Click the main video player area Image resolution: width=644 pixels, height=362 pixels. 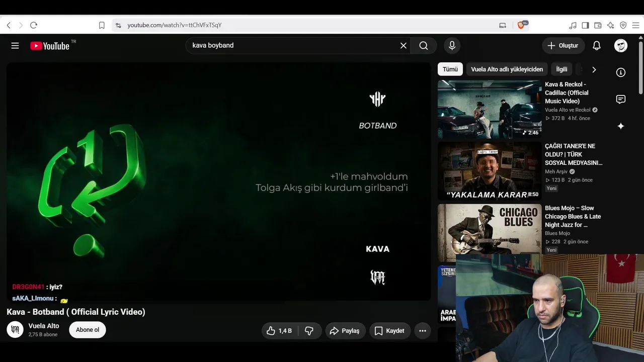219,182
